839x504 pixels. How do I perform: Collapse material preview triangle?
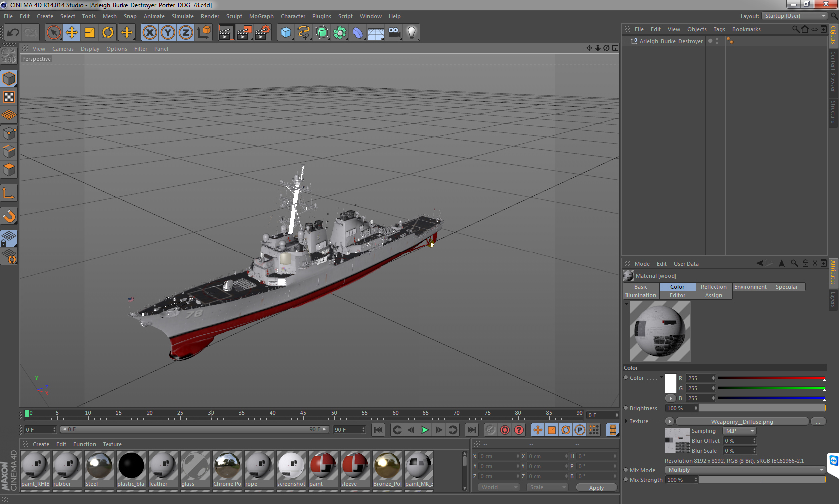click(626, 304)
